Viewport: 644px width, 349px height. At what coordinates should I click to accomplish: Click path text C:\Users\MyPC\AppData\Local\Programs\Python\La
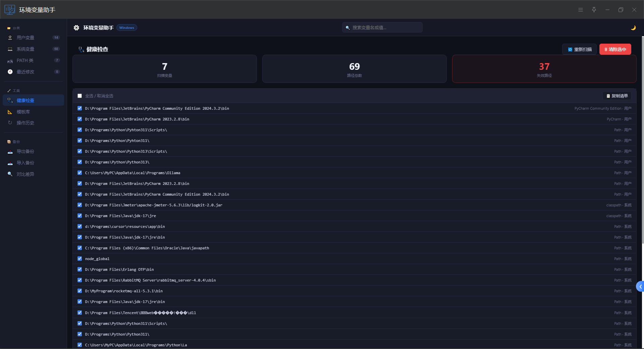136,345
